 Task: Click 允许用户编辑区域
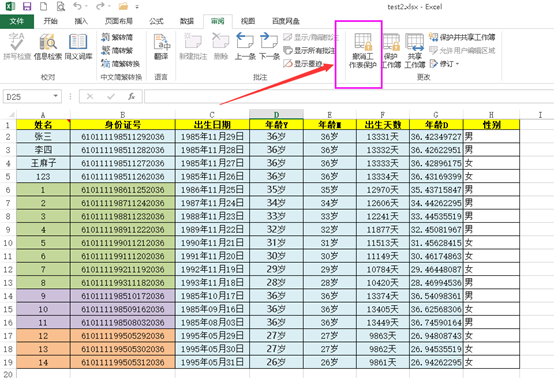(x=462, y=51)
